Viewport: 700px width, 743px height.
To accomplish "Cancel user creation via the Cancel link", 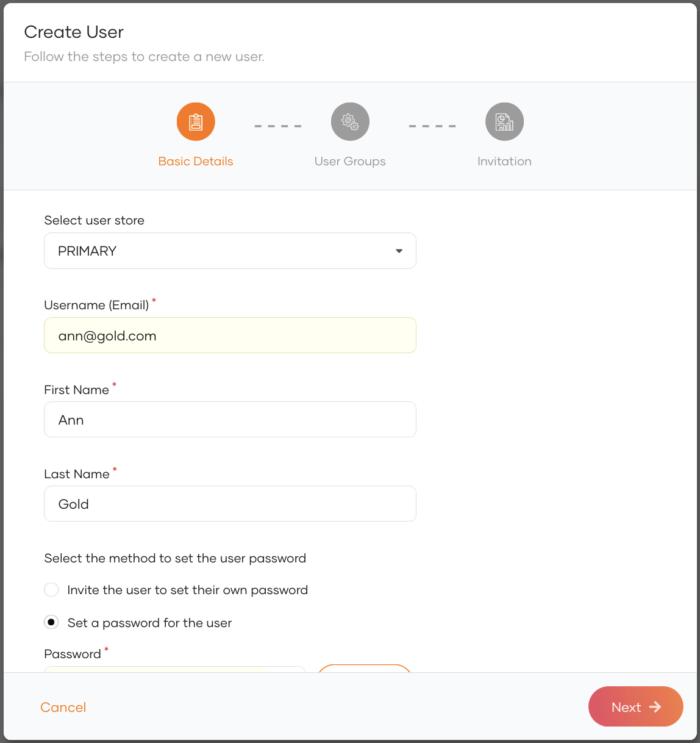I will pos(63,707).
